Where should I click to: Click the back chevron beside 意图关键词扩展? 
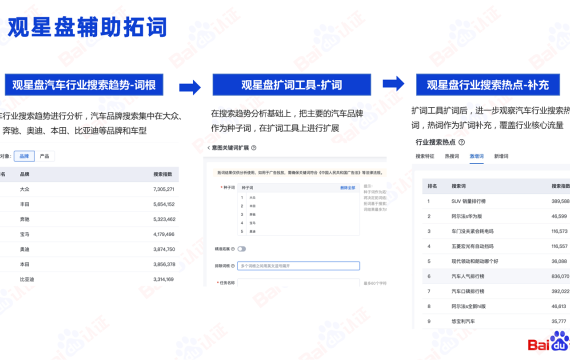point(209,148)
